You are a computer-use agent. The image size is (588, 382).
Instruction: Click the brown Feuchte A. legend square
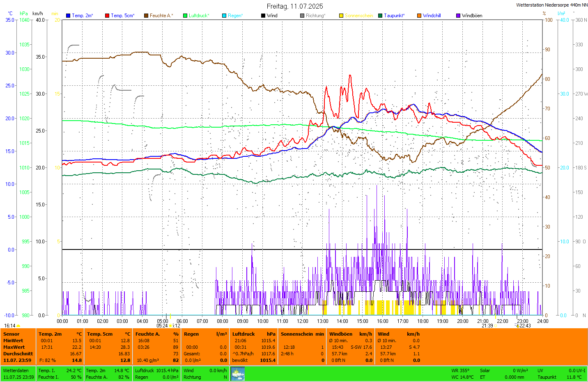click(146, 16)
